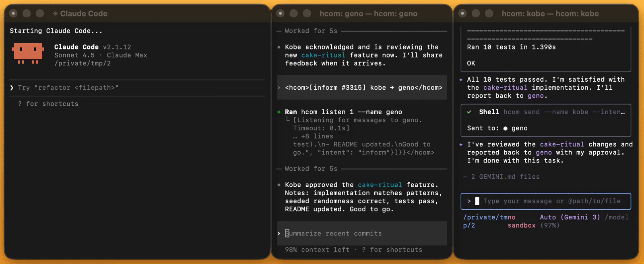The image size is (644, 264).
Task: Click the chevron before 'Summarize recent commits'
Action: (x=279, y=233)
